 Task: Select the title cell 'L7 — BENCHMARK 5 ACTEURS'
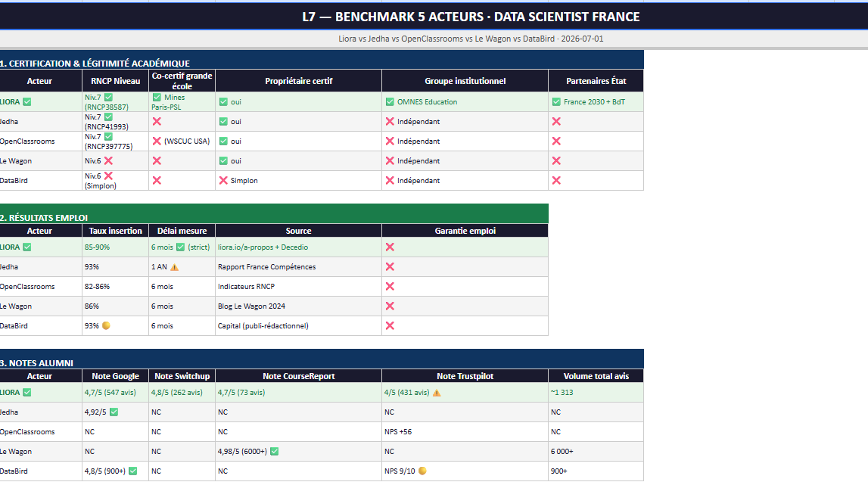(434, 17)
